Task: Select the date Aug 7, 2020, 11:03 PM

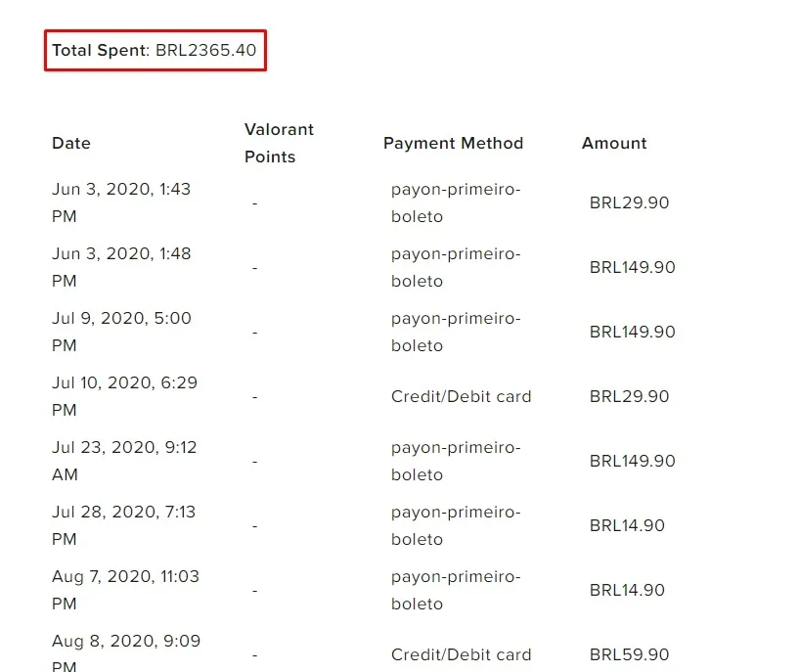Action: point(126,590)
